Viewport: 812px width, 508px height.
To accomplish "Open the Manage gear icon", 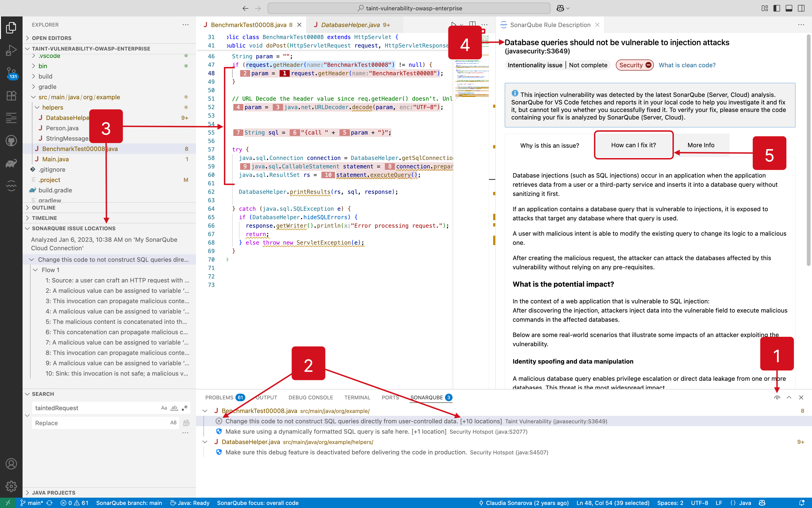I will pos(11,486).
